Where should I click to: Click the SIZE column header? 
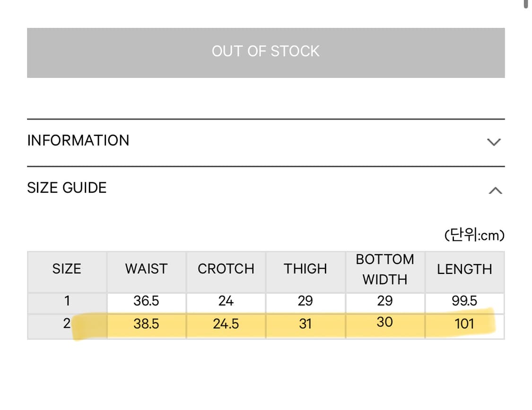click(67, 269)
